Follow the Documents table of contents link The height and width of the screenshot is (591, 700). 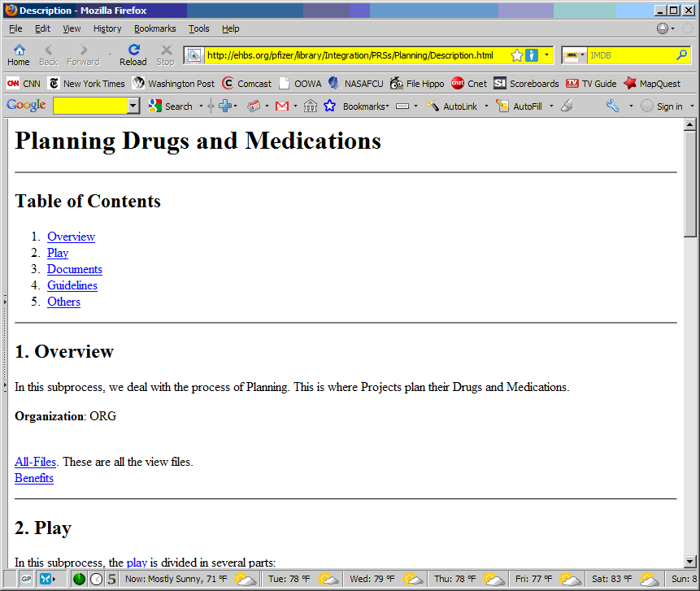[x=75, y=269]
